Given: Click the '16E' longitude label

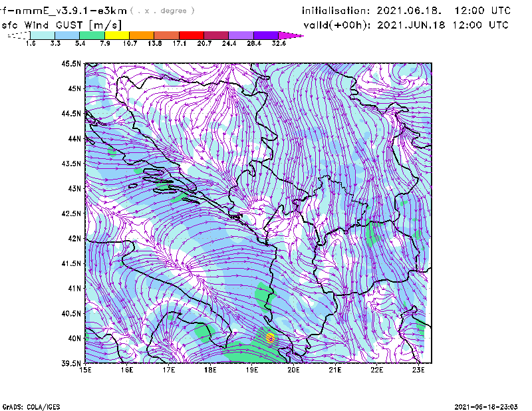Looking at the screenshot, I should point(127,370).
